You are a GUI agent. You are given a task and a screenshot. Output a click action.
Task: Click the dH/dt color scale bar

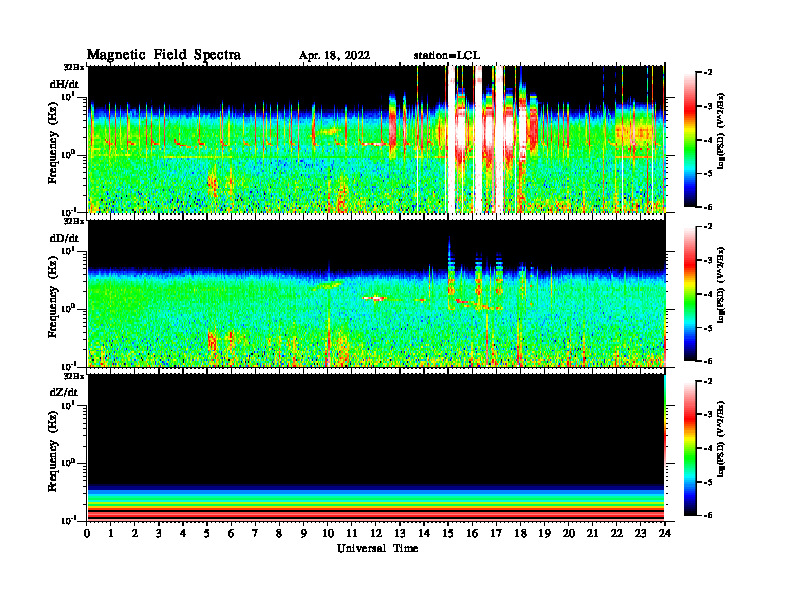pyautogui.click(x=690, y=140)
